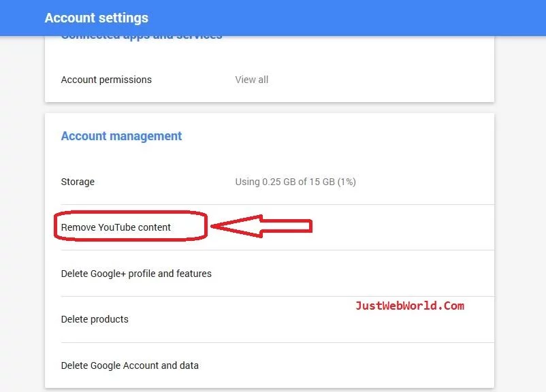
Task: Click the storage usage text showing 15 GB
Action: pos(295,182)
